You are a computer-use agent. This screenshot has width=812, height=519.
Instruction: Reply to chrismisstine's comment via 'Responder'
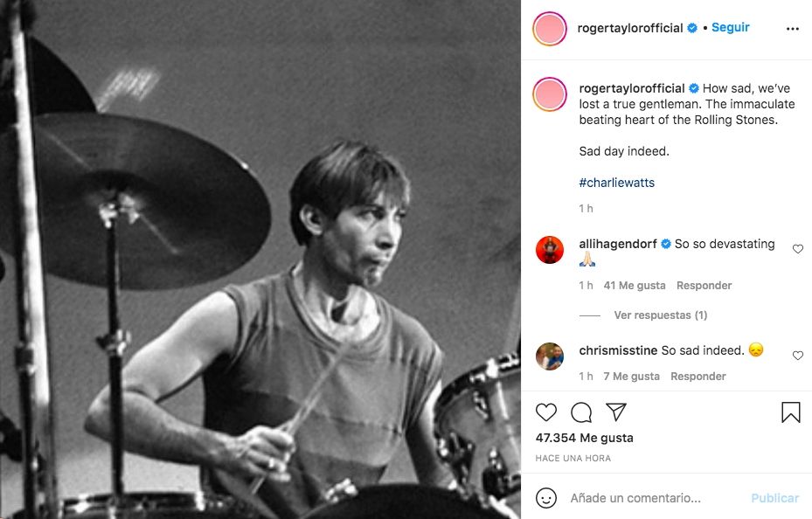coord(698,377)
